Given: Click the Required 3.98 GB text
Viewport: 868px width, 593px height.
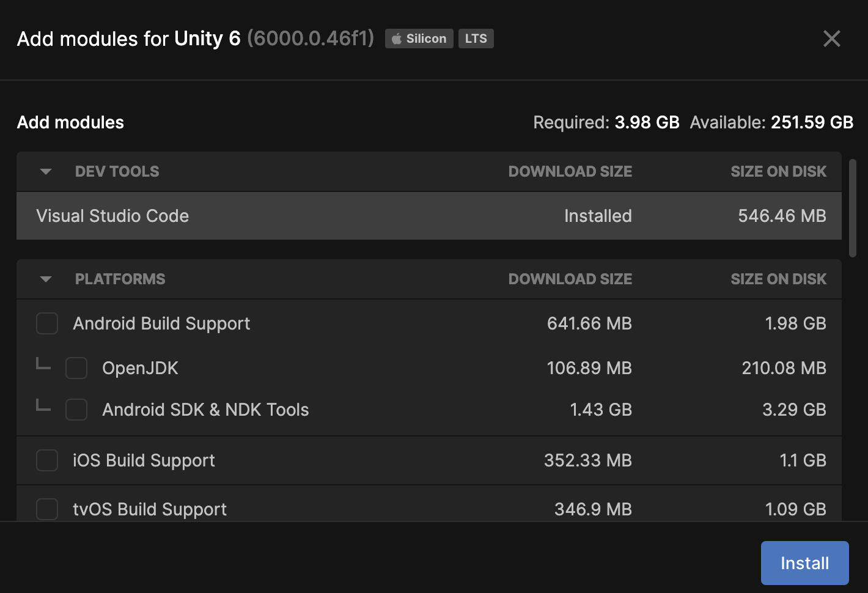Looking at the screenshot, I should (606, 122).
